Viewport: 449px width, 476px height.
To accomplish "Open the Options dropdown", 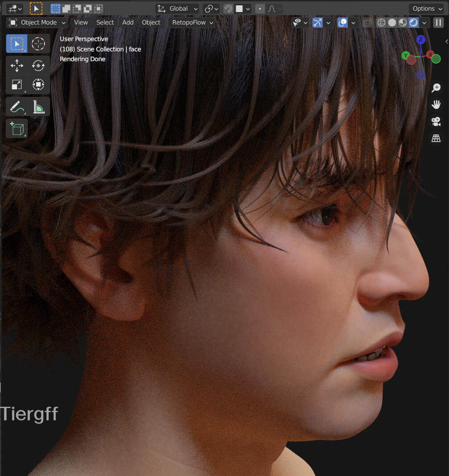I will pos(427,8).
